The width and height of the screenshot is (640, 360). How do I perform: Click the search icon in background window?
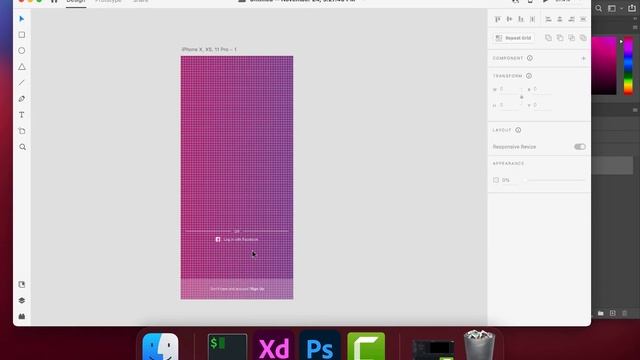coord(598,8)
